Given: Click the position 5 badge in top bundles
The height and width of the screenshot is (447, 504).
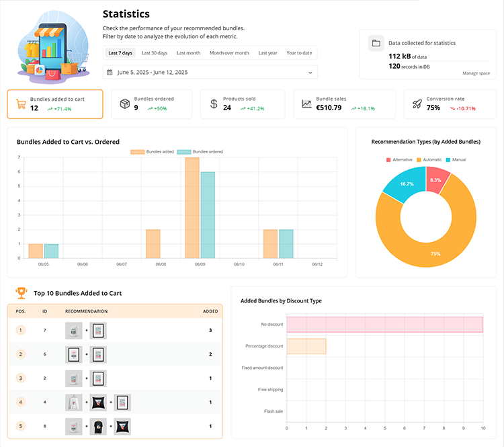Looking at the screenshot, I should click(x=21, y=426).
